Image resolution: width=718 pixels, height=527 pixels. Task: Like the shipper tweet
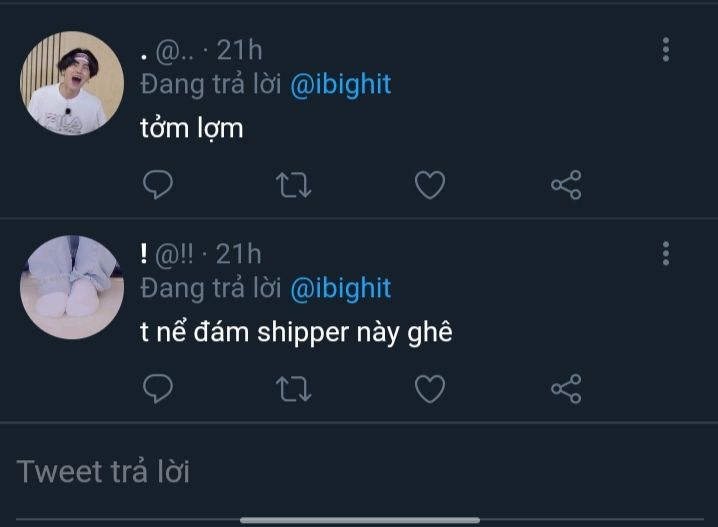pos(430,389)
